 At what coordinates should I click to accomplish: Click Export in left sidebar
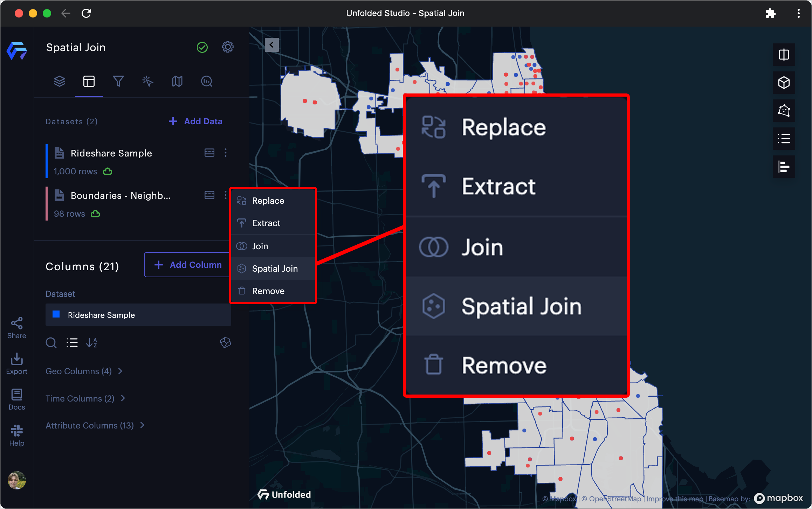point(17,364)
